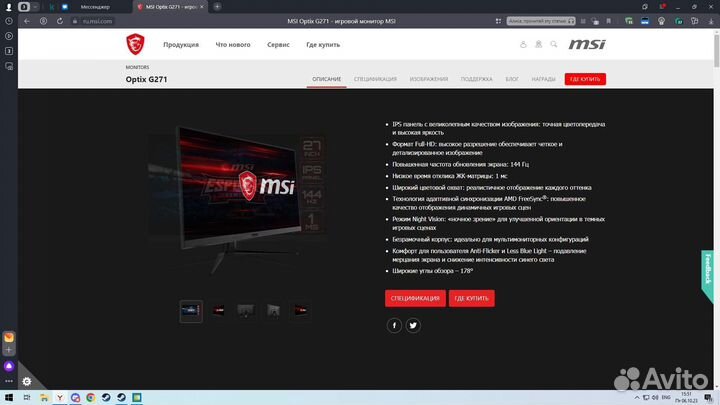Click the ru.msi.com address field
720x405 pixels.
pyautogui.click(x=97, y=21)
